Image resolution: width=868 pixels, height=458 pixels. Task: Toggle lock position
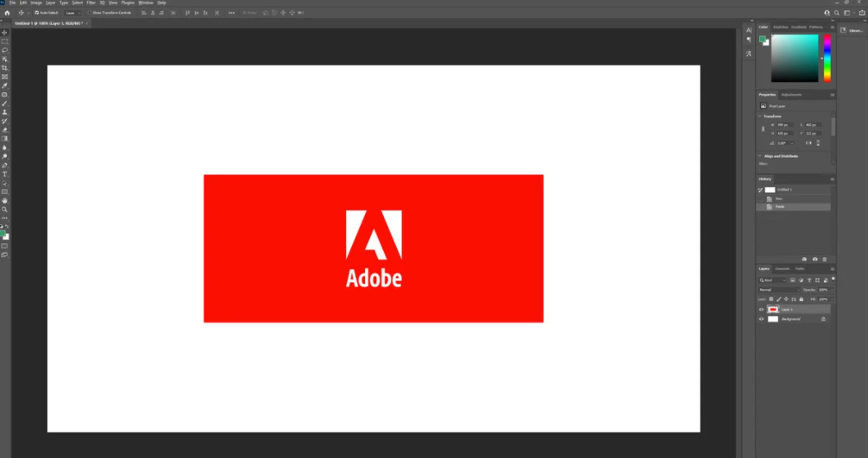pos(786,299)
